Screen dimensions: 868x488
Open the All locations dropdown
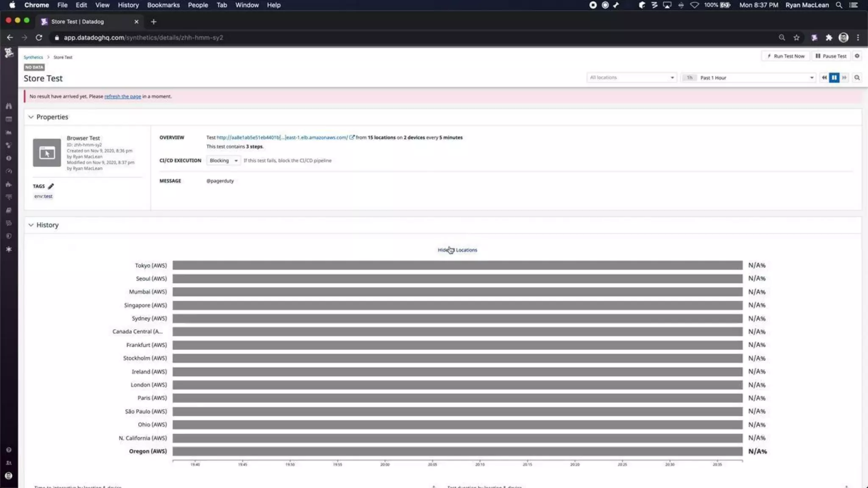click(631, 78)
